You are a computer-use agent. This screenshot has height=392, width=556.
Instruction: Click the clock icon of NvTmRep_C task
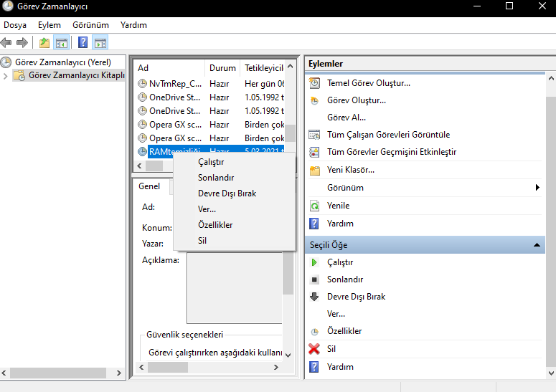pyautogui.click(x=142, y=84)
